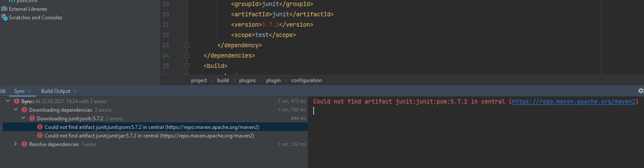The width and height of the screenshot is (644, 168).
Task: Open the build tool window settings gear
Action: click(x=641, y=91)
